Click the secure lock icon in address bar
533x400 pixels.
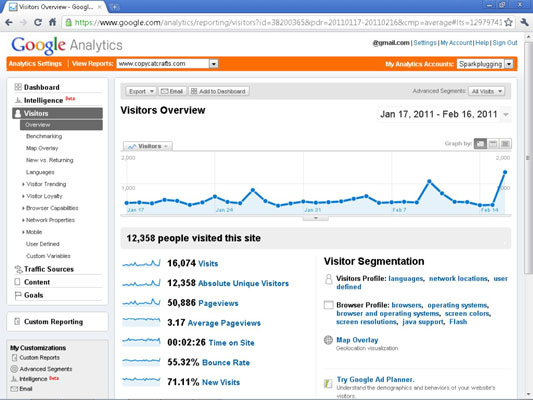(68, 22)
